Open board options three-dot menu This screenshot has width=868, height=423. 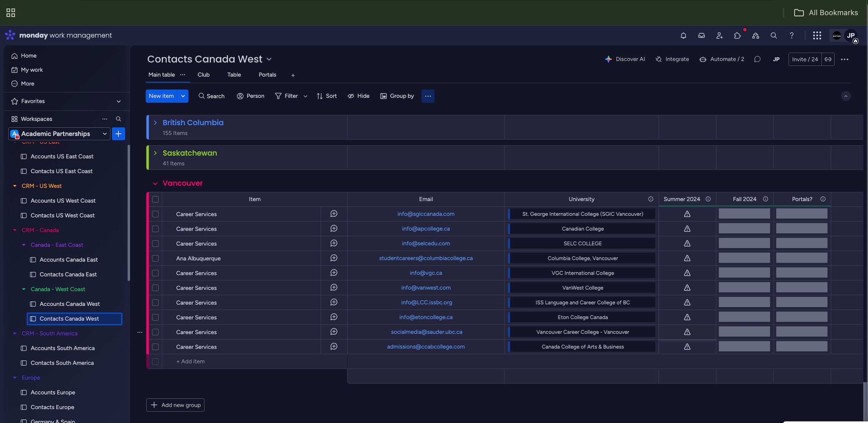tap(844, 59)
